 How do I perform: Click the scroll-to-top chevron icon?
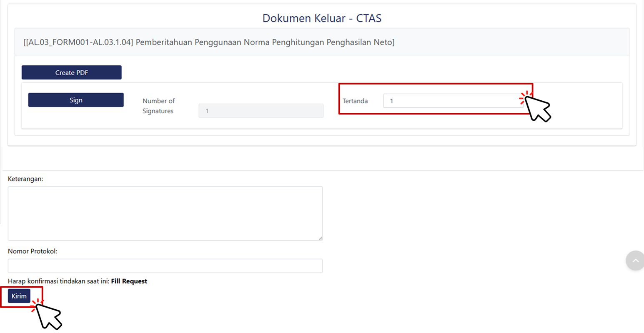[635, 261]
